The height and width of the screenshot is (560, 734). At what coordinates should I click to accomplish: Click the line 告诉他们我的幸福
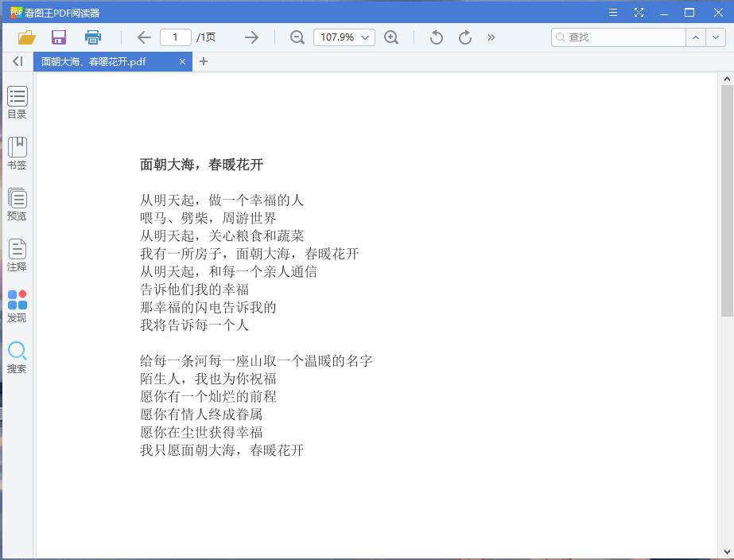pos(194,290)
